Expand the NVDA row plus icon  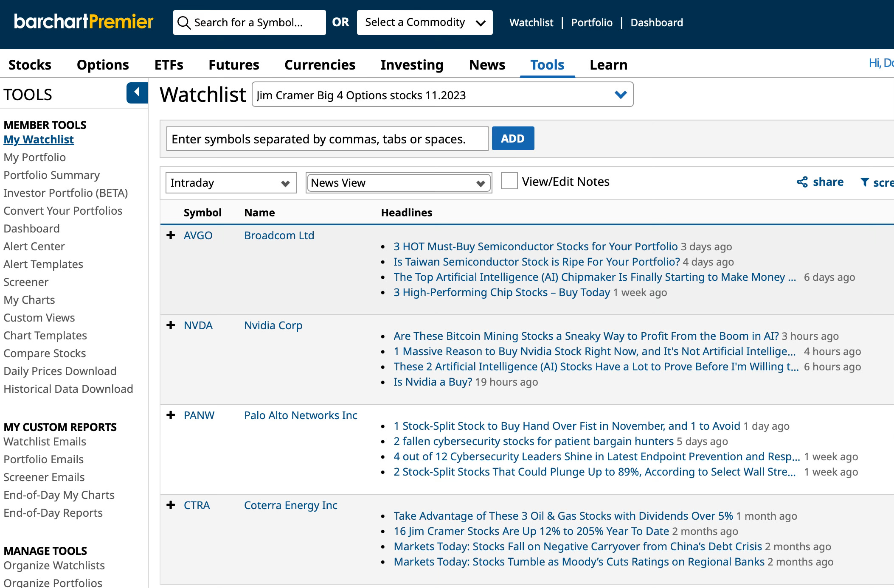[x=171, y=325]
